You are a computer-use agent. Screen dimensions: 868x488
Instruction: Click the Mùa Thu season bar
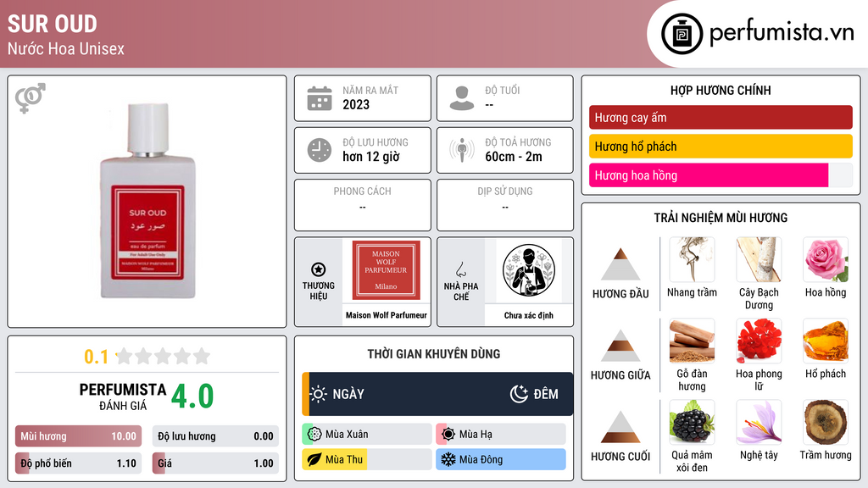click(x=367, y=459)
